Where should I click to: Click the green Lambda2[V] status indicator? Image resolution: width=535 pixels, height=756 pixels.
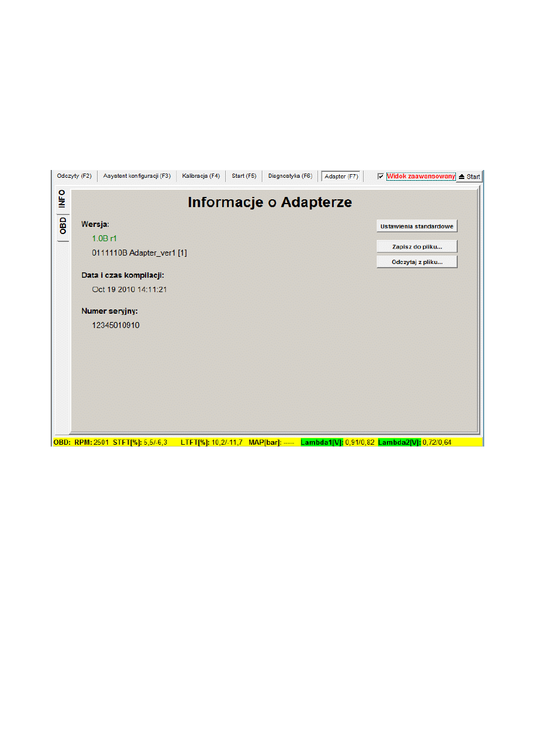[400, 442]
